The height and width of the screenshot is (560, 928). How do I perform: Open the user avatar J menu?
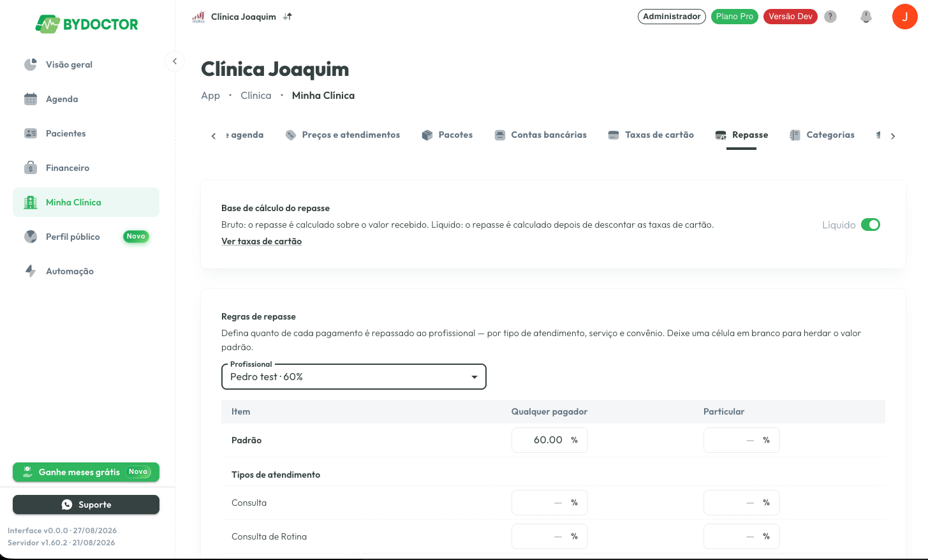click(905, 17)
